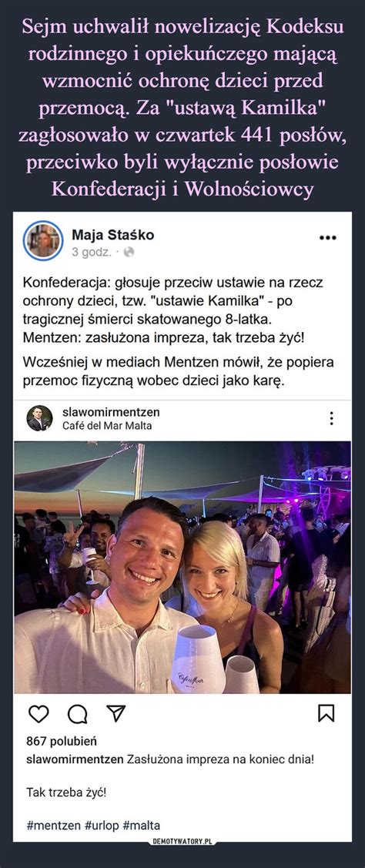
Task: Share post with paper plane icon
Action: point(116,714)
